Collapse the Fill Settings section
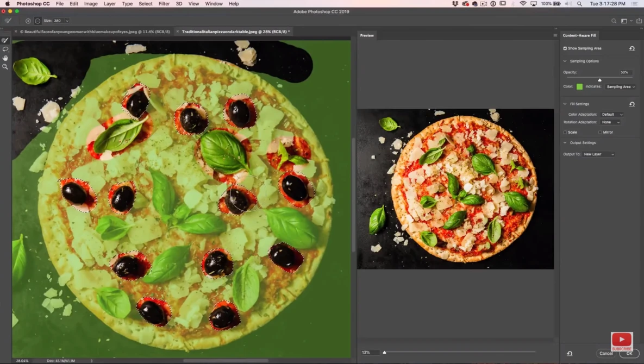 click(565, 104)
